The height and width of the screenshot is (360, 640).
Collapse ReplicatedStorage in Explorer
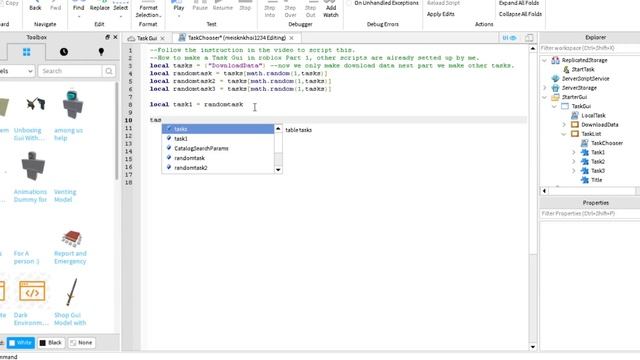point(544,60)
